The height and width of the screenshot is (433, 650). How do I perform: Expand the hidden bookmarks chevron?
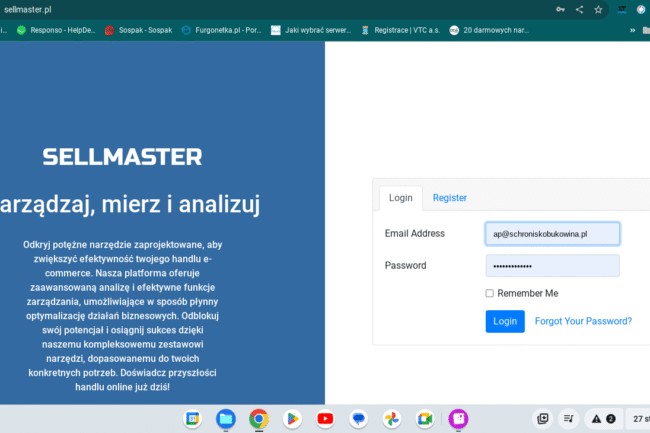coord(633,30)
